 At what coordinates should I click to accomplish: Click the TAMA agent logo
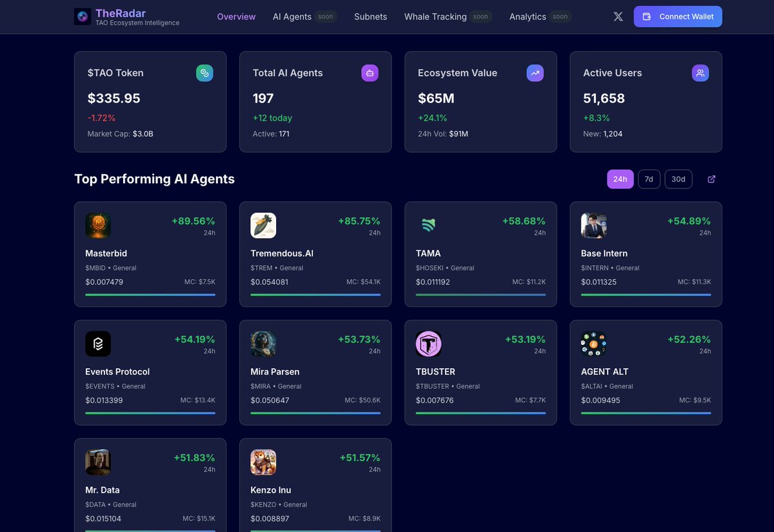coord(428,226)
